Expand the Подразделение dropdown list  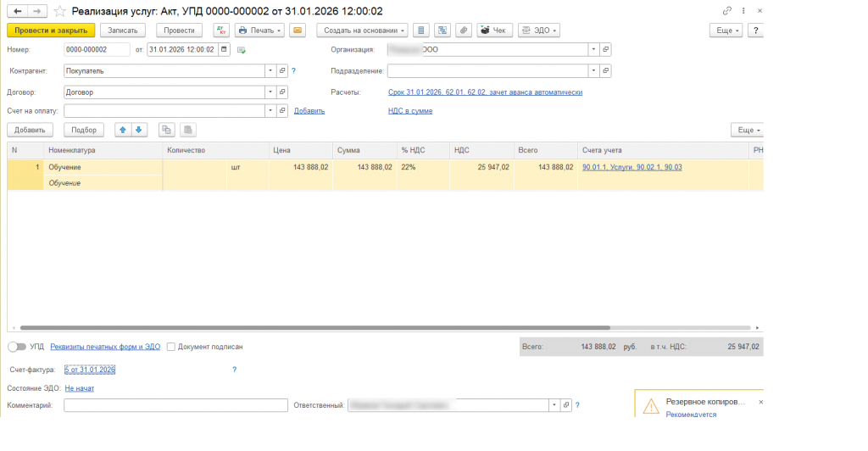pos(593,71)
